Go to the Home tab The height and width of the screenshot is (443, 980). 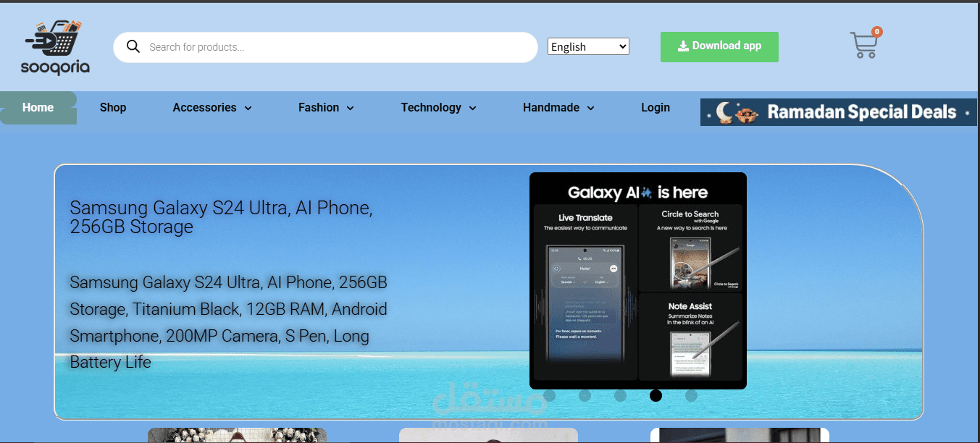(38, 108)
